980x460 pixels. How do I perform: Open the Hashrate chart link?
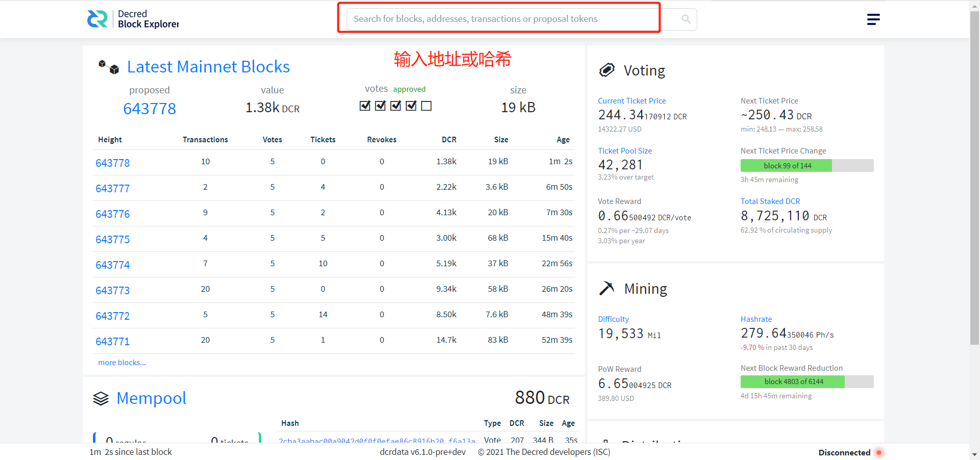(x=756, y=319)
